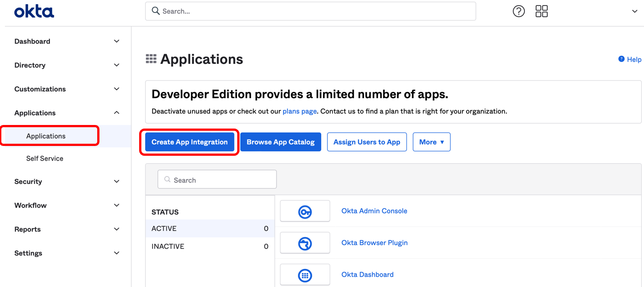Image resolution: width=644 pixels, height=287 pixels.
Task: Open Directory section in sidebar
Action: pos(30,65)
